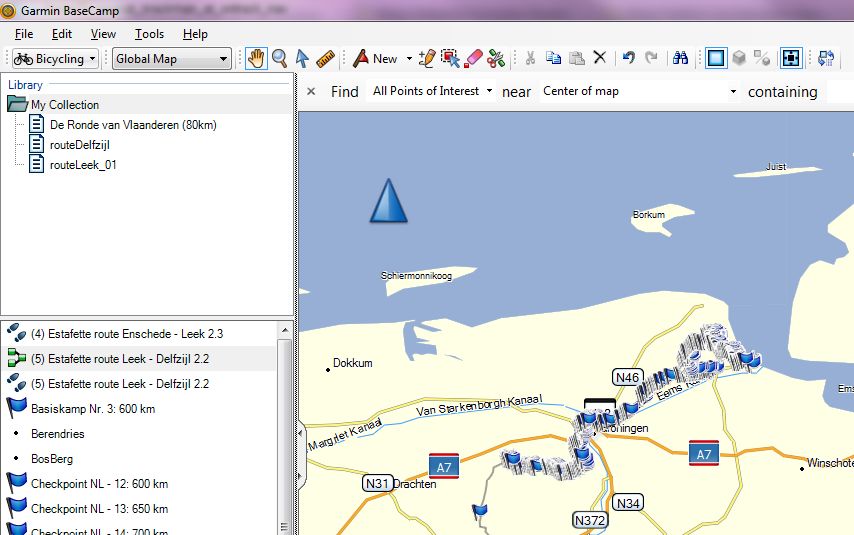Click the Cut icon
Image resolution: width=854 pixels, height=535 pixels.
(x=530, y=58)
